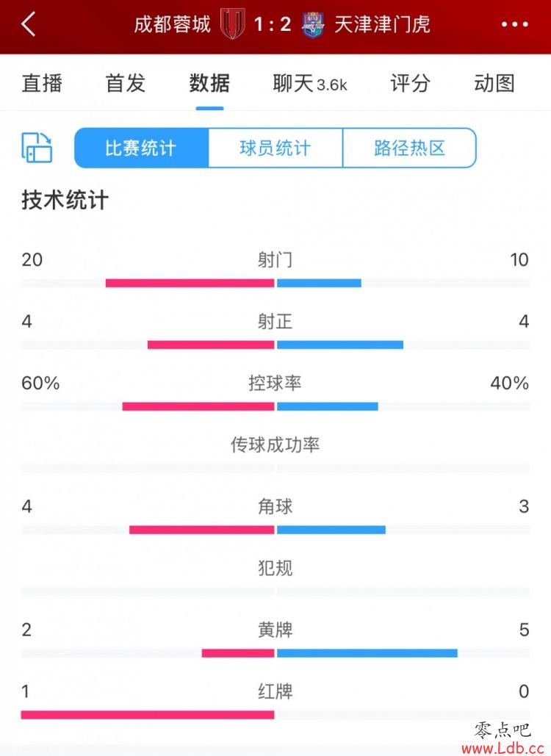Switch to the 直播 tab
This screenshot has width=551, height=756.
tap(42, 83)
